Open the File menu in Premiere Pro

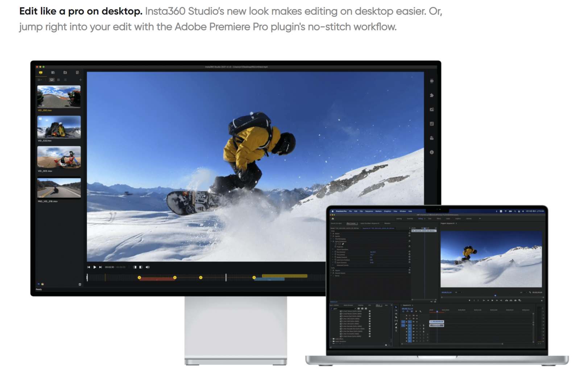click(350, 211)
